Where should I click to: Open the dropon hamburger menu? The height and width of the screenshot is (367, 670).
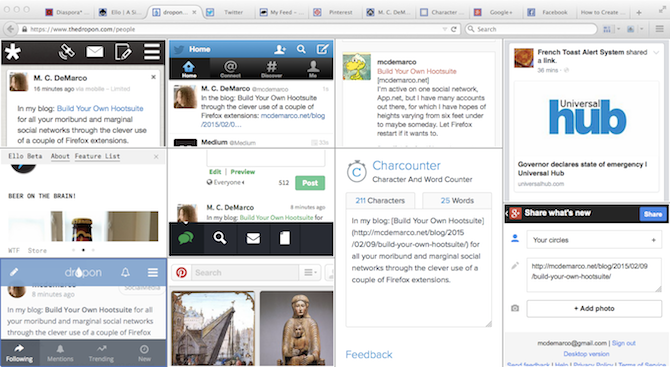tap(153, 272)
